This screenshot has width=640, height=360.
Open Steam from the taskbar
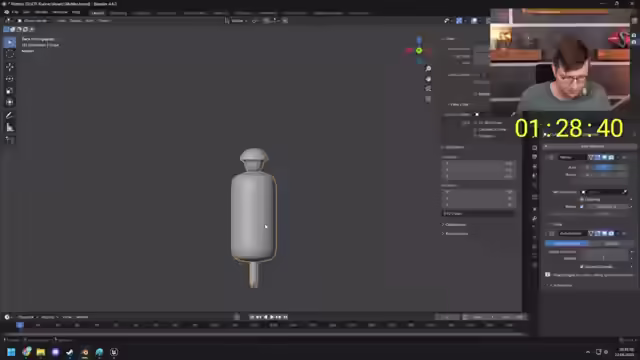[70, 352]
